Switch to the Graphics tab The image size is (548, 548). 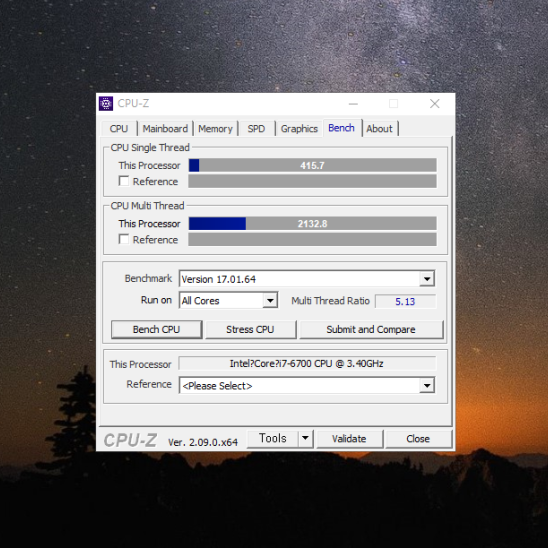pyautogui.click(x=299, y=129)
